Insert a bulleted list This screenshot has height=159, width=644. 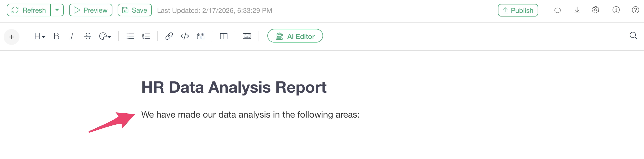click(x=130, y=37)
